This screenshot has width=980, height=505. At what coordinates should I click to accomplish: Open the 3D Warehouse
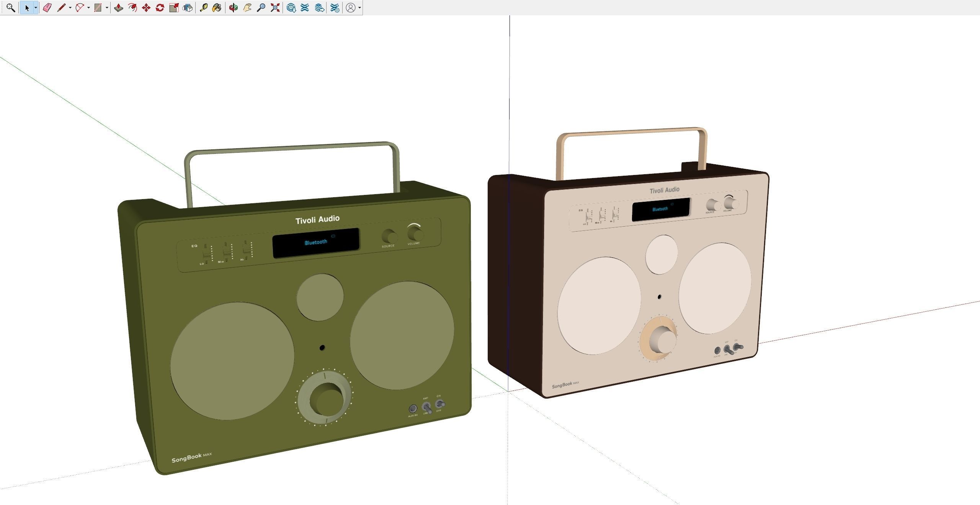(291, 7)
